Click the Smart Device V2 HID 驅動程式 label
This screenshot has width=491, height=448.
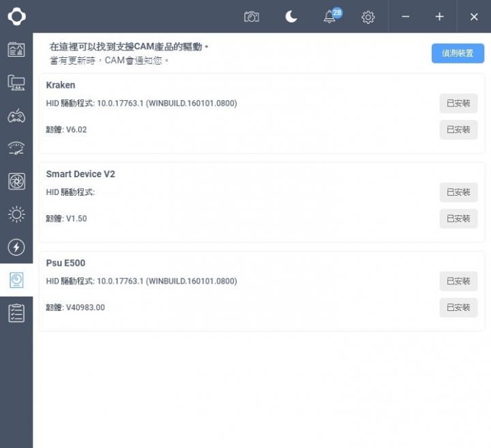70,192
